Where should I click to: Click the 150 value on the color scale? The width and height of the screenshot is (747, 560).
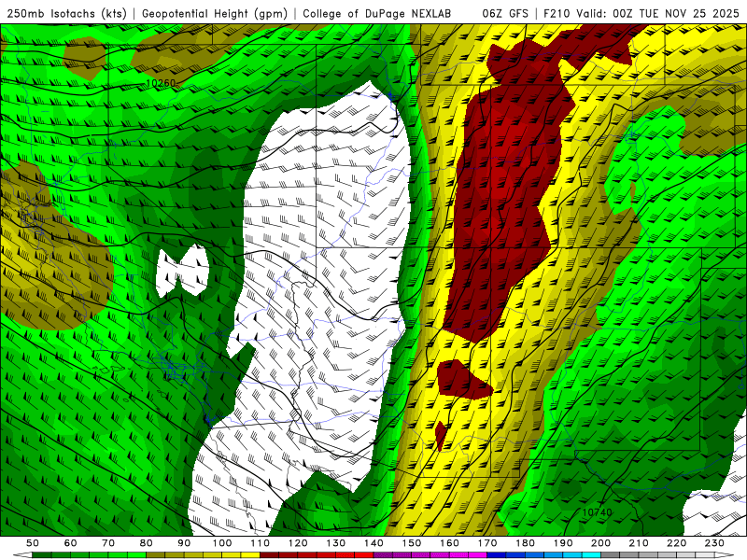tap(412, 543)
